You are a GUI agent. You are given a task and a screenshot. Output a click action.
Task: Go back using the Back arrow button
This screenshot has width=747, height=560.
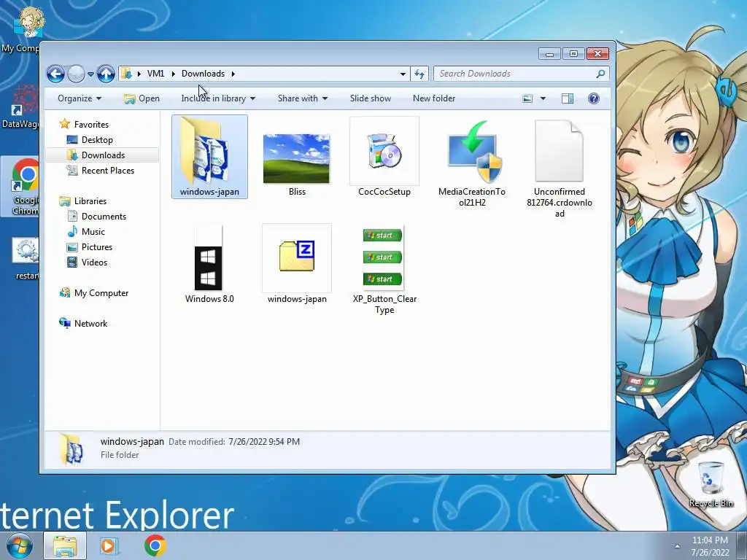[x=55, y=74]
